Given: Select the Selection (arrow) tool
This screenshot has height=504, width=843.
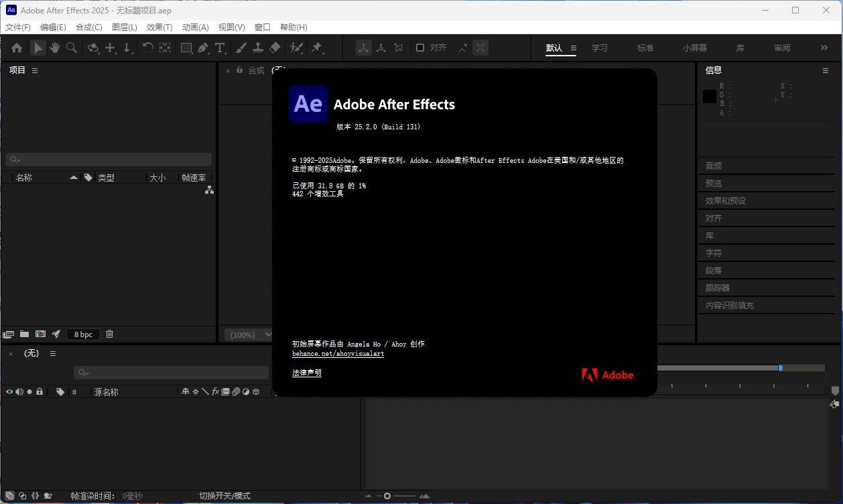Looking at the screenshot, I should pyautogui.click(x=38, y=48).
